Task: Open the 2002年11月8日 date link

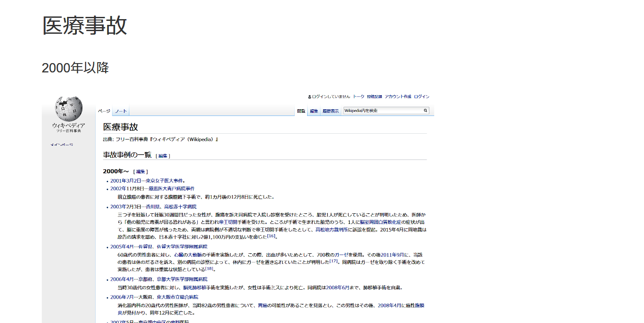Action: (127, 189)
